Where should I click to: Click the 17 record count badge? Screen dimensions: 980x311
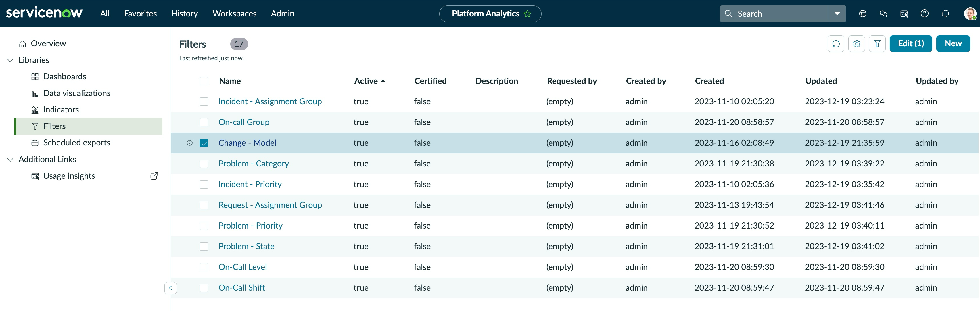coord(239,44)
